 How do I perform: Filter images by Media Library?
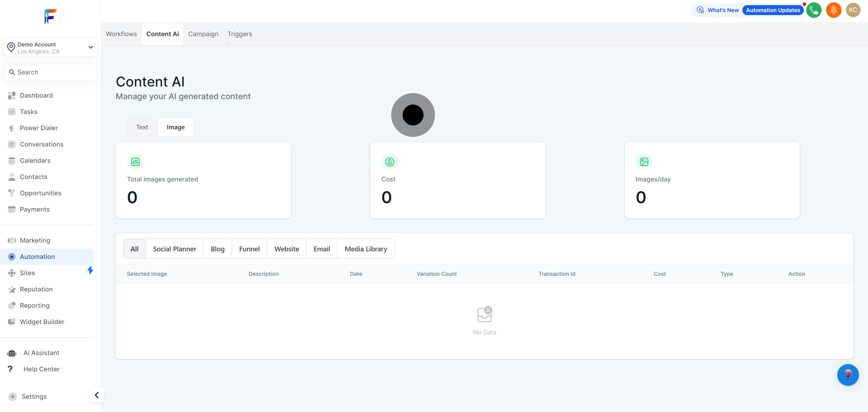[x=366, y=249]
